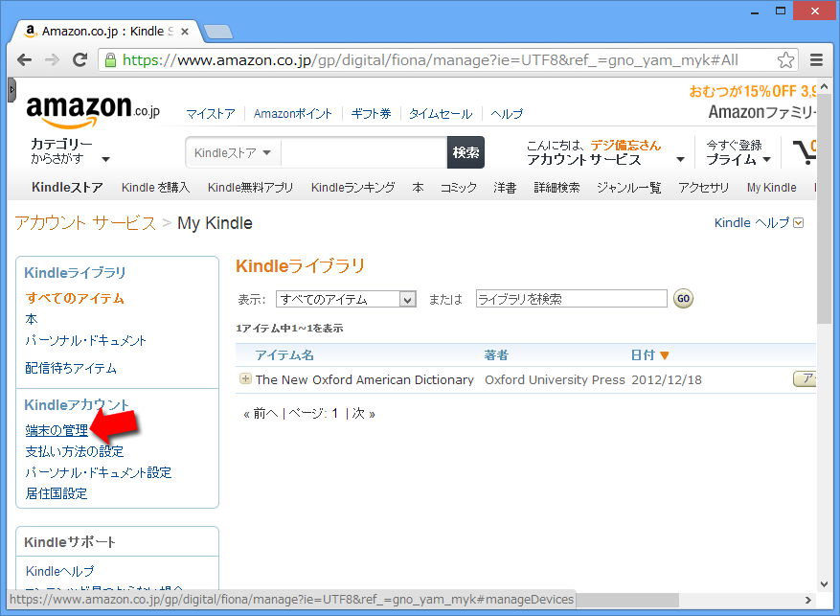Open the すべてのアイテム display dropdown
Screen dimensions: 840x616
tap(346, 299)
